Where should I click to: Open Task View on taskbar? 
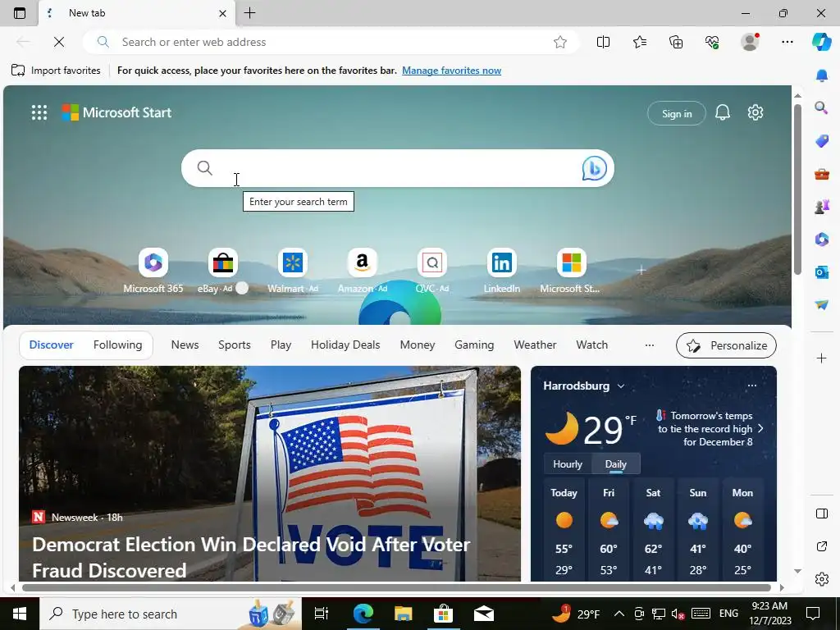322,614
